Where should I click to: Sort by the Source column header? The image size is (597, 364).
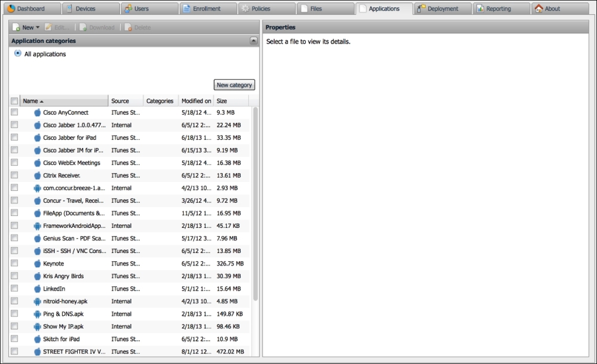(125, 101)
